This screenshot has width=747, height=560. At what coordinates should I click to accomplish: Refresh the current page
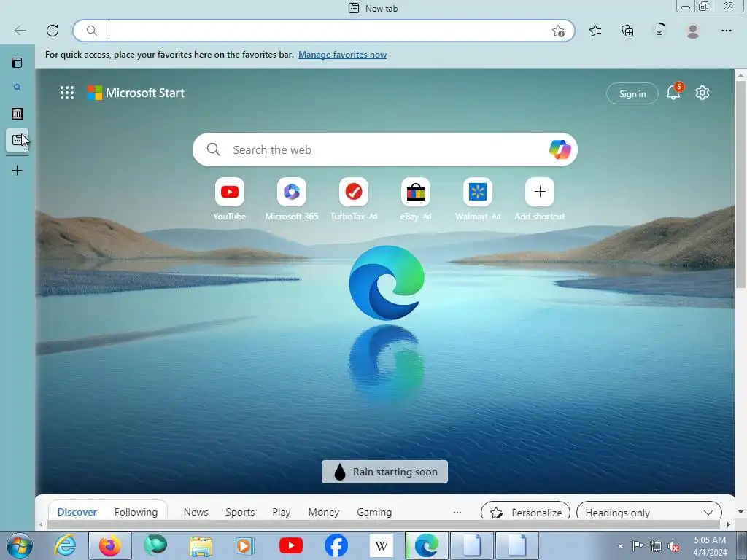tap(53, 31)
